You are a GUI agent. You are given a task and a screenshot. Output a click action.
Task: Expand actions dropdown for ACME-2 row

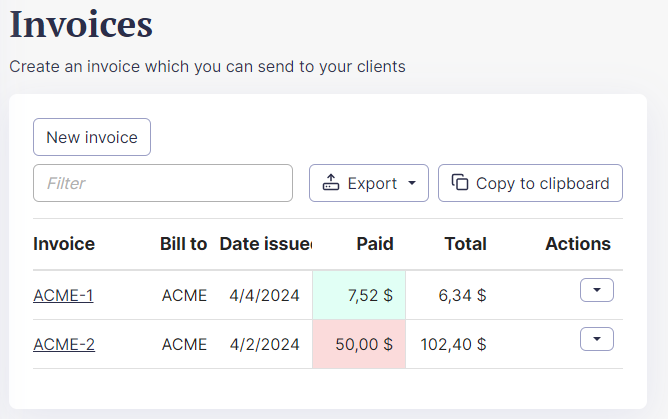597,340
